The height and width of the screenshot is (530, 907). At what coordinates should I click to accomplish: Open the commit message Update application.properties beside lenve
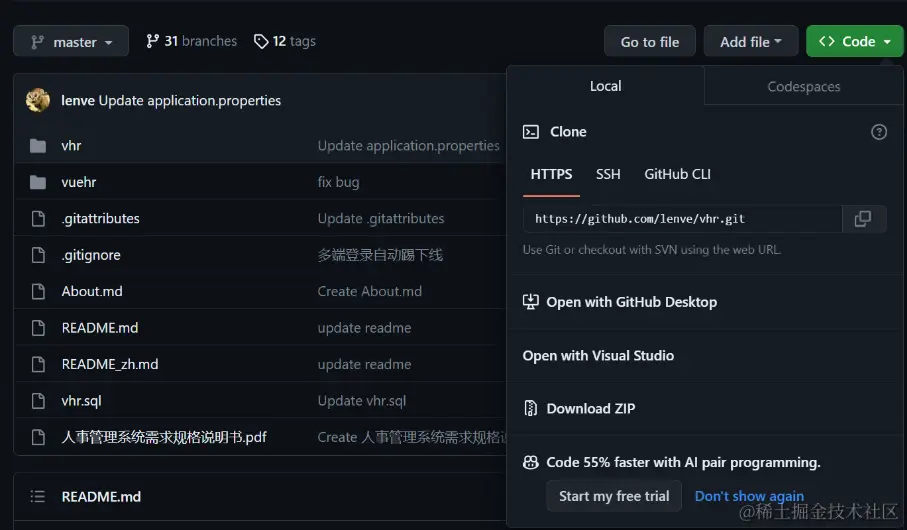click(190, 100)
